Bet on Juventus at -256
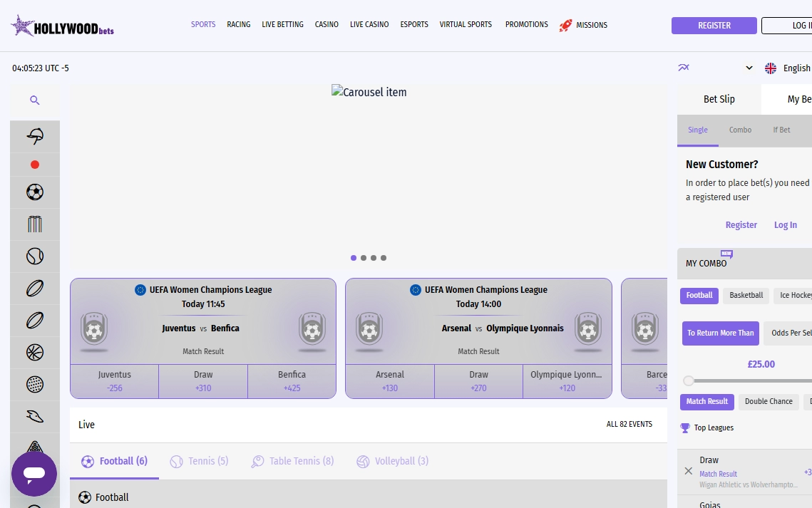This screenshot has width=812, height=508. [x=115, y=381]
